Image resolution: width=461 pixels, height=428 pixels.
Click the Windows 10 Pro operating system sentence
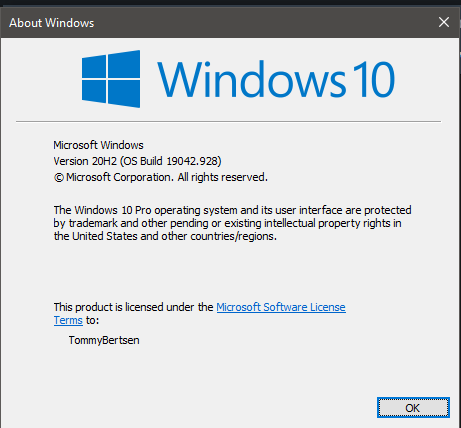point(232,210)
